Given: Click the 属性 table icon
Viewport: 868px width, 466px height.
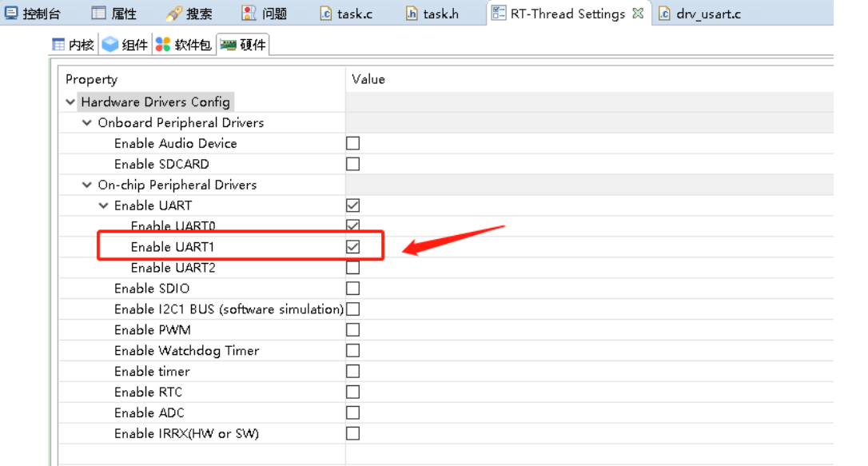Looking at the screenshot, I should pos(98,13).
